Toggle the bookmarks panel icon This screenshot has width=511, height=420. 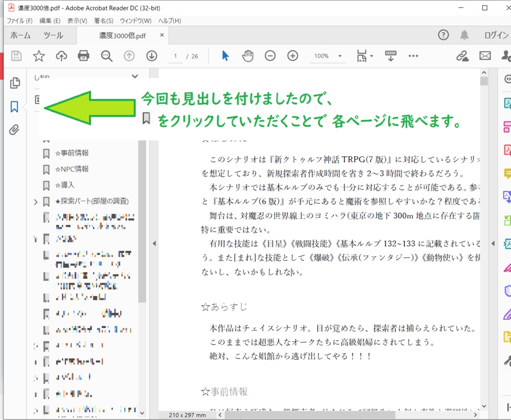[x=14, y=107]
